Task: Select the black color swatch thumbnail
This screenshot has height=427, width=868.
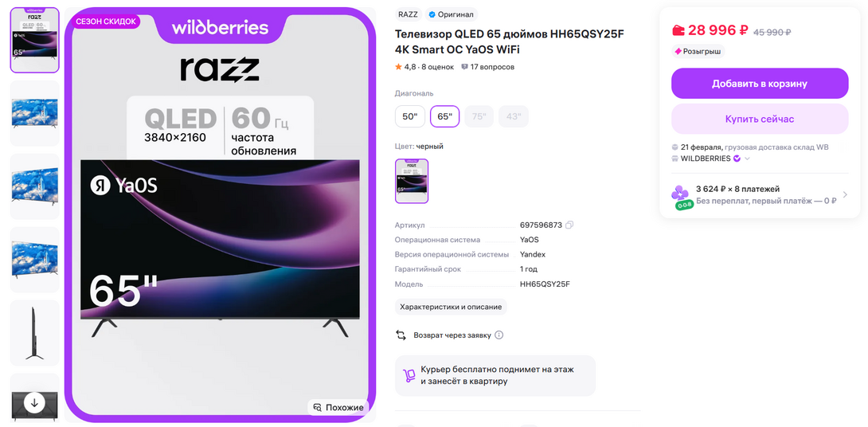Action: [411, 181]
